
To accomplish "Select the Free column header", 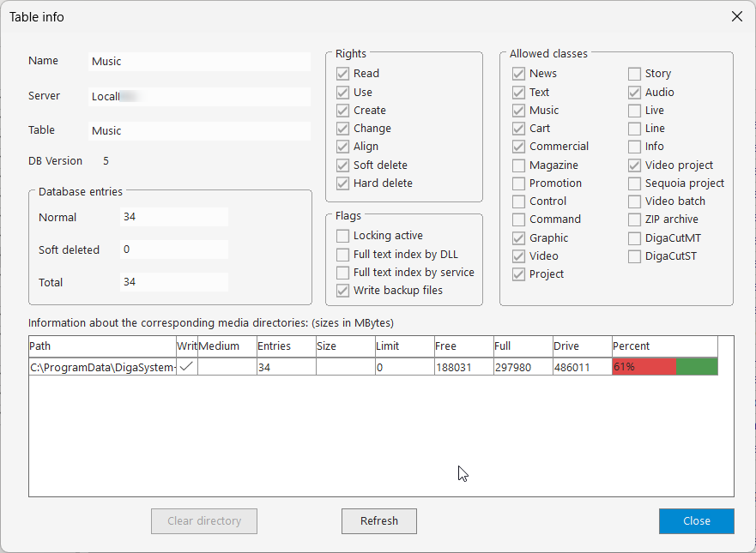I will [x=463, y=346].
